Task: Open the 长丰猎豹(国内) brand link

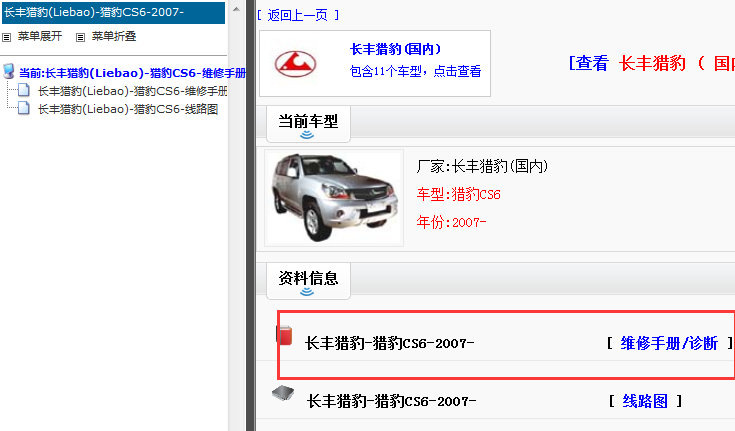Action: pyautogui.click(x=396, y=49)
